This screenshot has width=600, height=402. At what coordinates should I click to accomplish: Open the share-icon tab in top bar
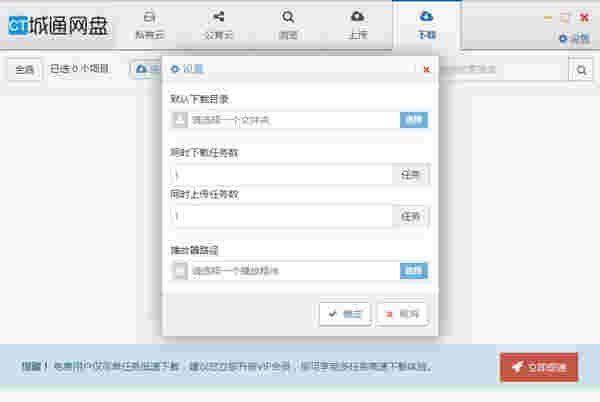[218, 25]
